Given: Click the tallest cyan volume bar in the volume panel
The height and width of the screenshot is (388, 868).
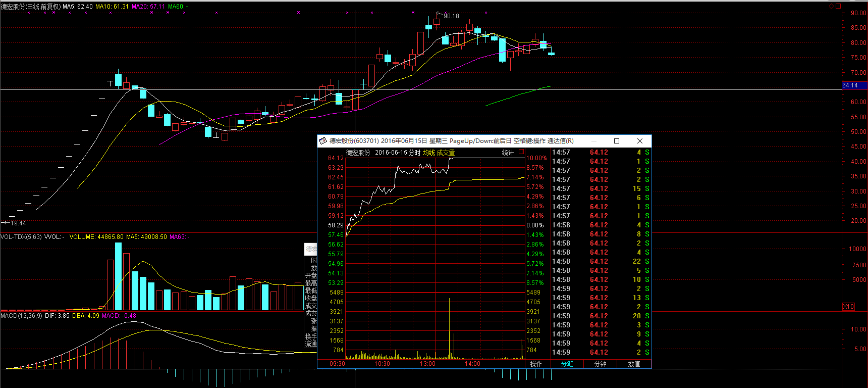Looking at the screenshot, I should [118, 276].
